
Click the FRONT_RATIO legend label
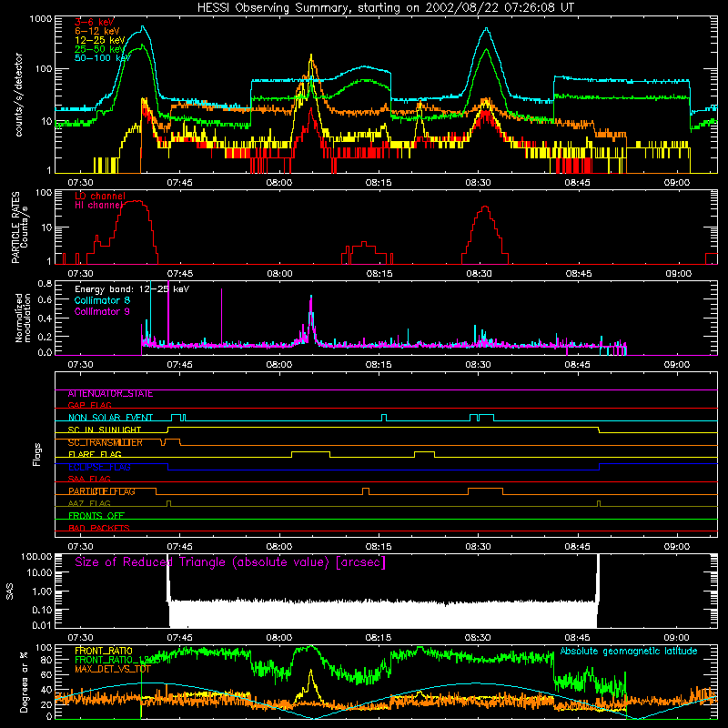[x=103, y=651]
